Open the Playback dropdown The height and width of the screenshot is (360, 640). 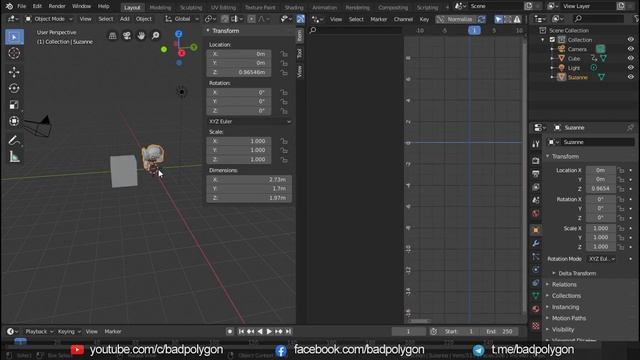tap(39, 331)
